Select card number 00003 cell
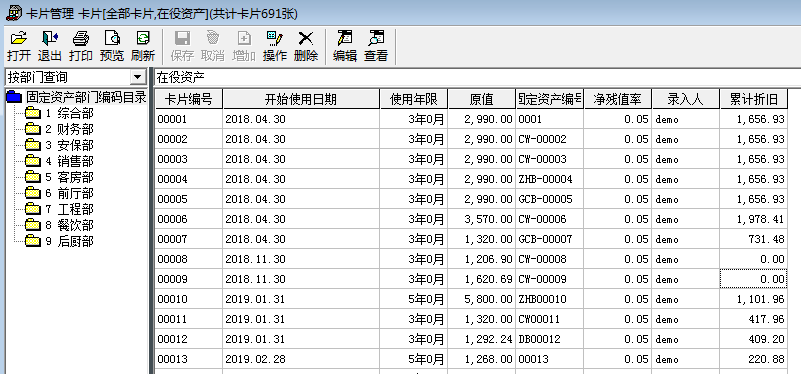 [189, 159]
